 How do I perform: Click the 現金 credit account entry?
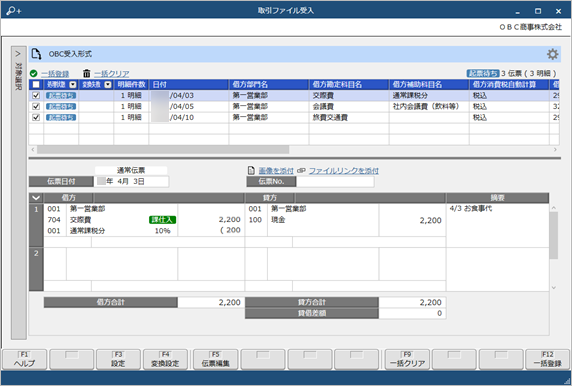point(278,220)
